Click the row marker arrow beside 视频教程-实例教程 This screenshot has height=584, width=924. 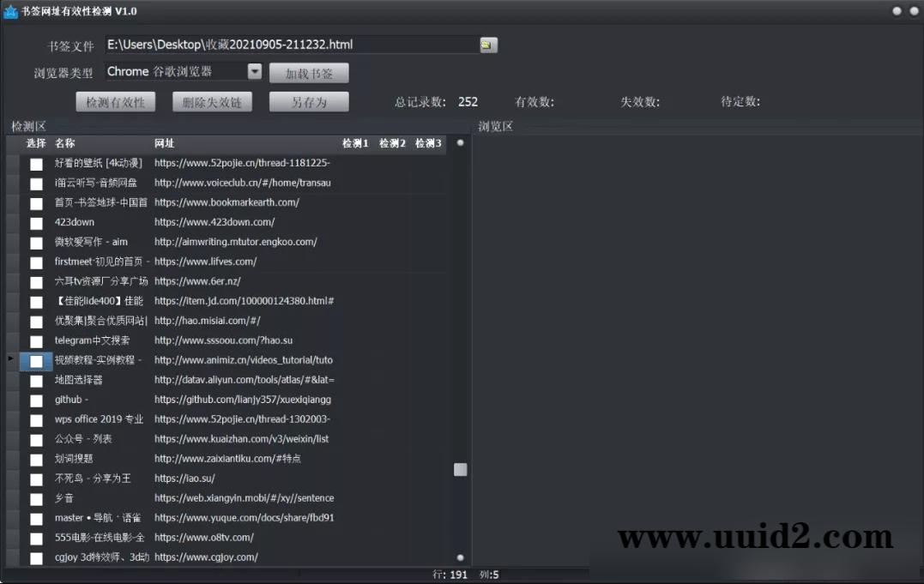[9, 359]
